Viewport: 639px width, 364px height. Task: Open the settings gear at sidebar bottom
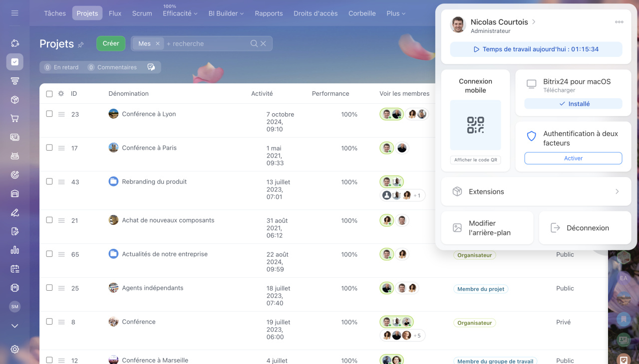[14, 349]
